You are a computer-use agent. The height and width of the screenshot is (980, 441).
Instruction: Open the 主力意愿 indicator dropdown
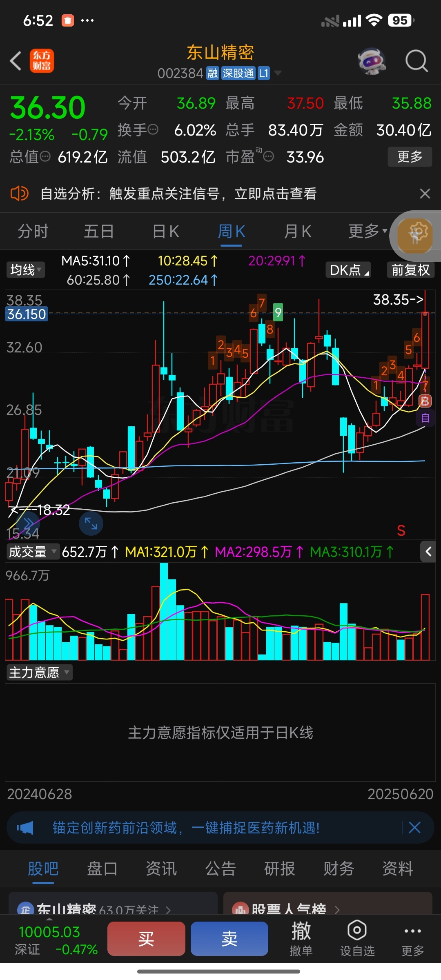pyautogui.click(x=40, y=672)
